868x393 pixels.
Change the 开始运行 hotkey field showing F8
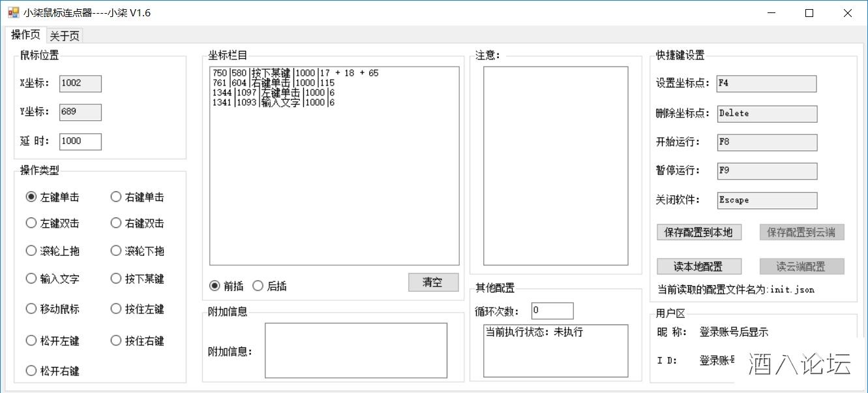(766, 142)
